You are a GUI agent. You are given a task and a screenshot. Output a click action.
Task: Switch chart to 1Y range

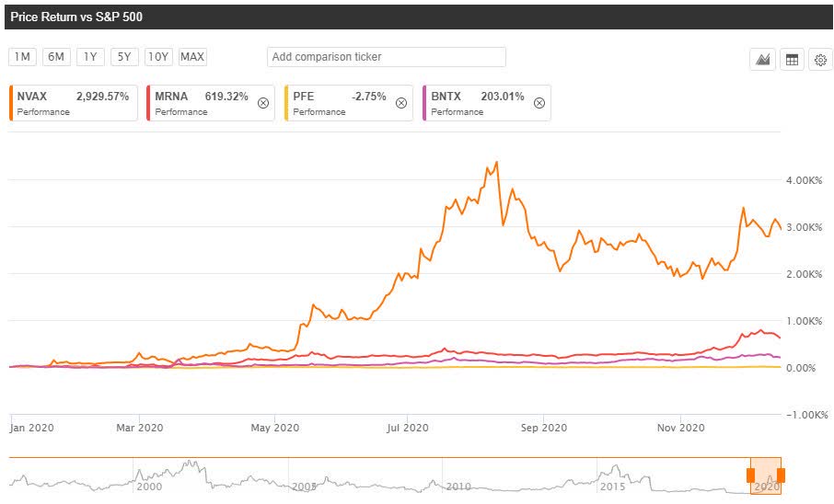(x=90, y=57)
